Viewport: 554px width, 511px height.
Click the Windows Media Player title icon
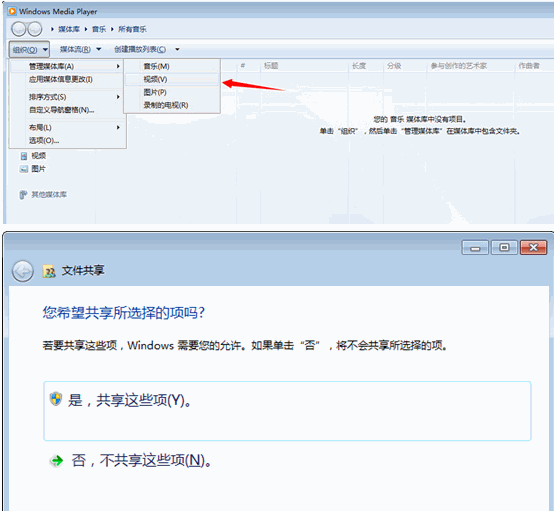pyautogui.click(x=12, y=11)
